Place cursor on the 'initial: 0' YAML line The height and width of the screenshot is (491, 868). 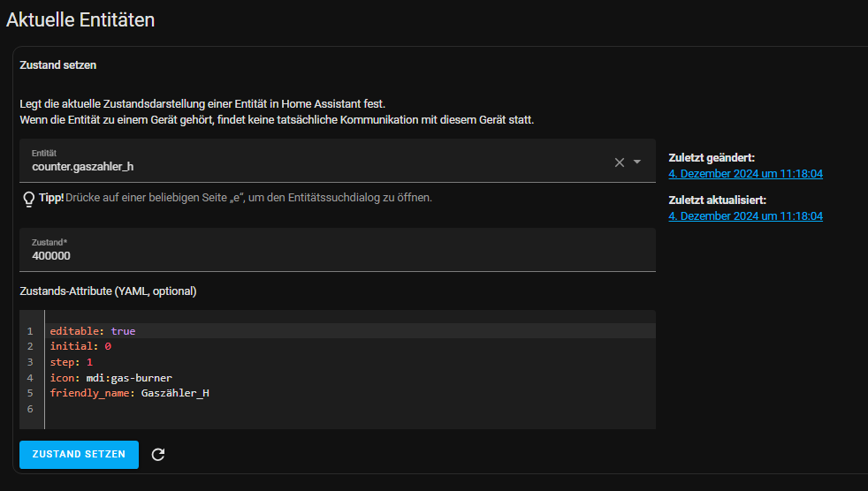pos(80,347)
